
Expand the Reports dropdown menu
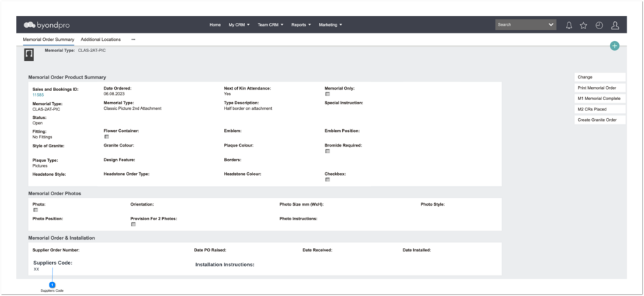click(x=301, y=25)
